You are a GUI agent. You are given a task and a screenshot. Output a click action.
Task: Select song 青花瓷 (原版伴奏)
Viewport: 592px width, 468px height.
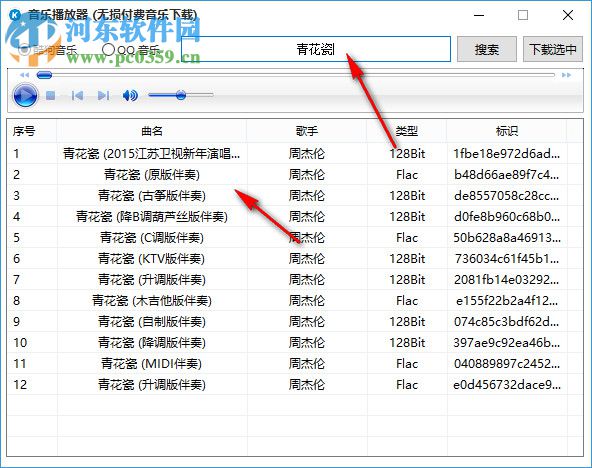pyautogui.click(x=152, y=175)
